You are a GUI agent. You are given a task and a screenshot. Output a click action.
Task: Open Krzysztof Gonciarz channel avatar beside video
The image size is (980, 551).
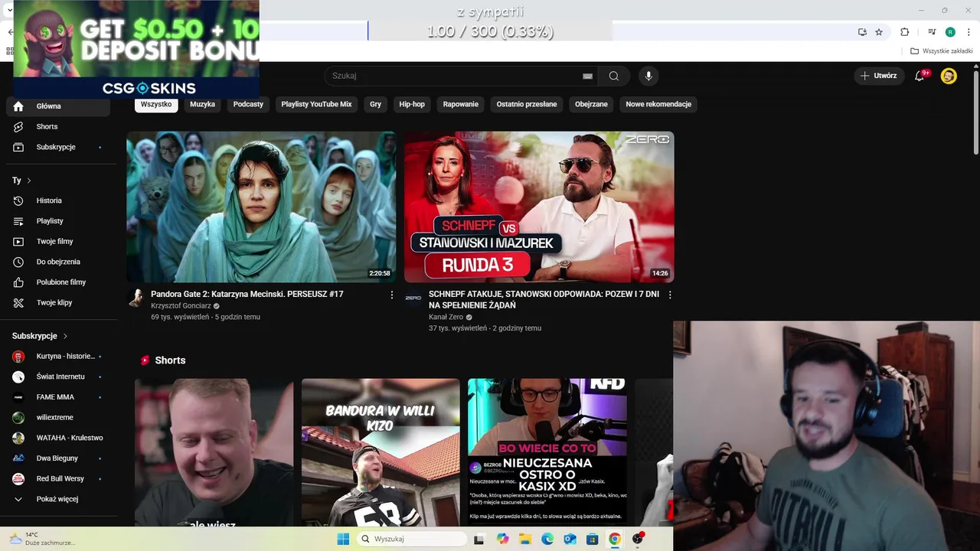coord(136,298)
